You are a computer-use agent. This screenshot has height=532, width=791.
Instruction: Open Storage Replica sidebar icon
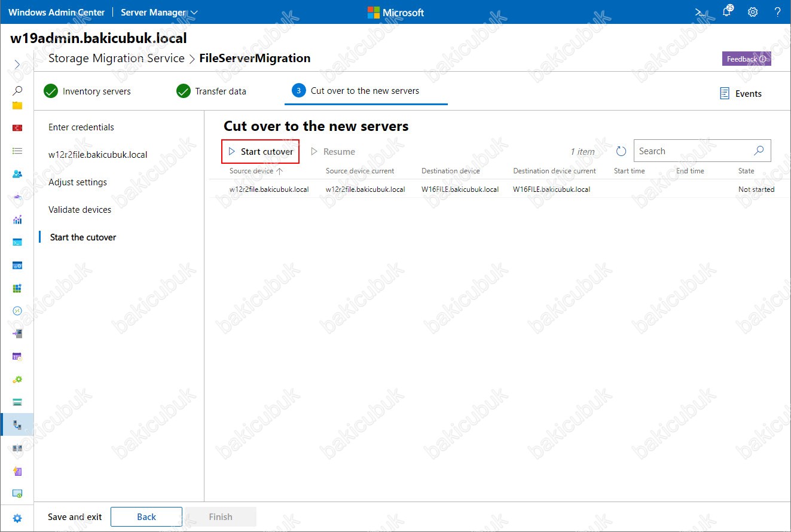tap(17, 448)
